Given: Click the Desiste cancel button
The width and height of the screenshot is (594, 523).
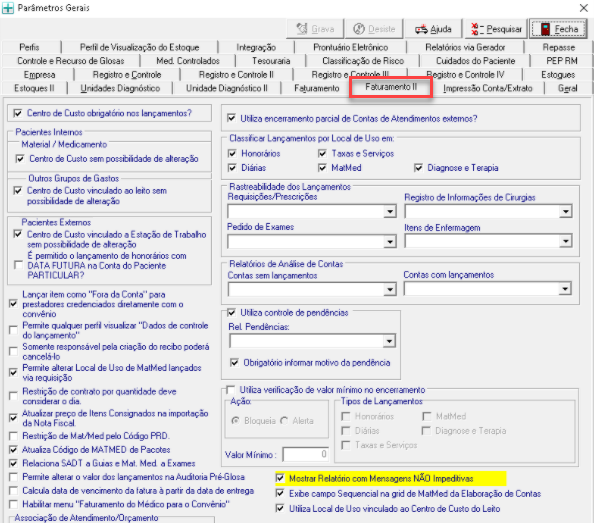Looking at the screenshot, I should (374, 29).
